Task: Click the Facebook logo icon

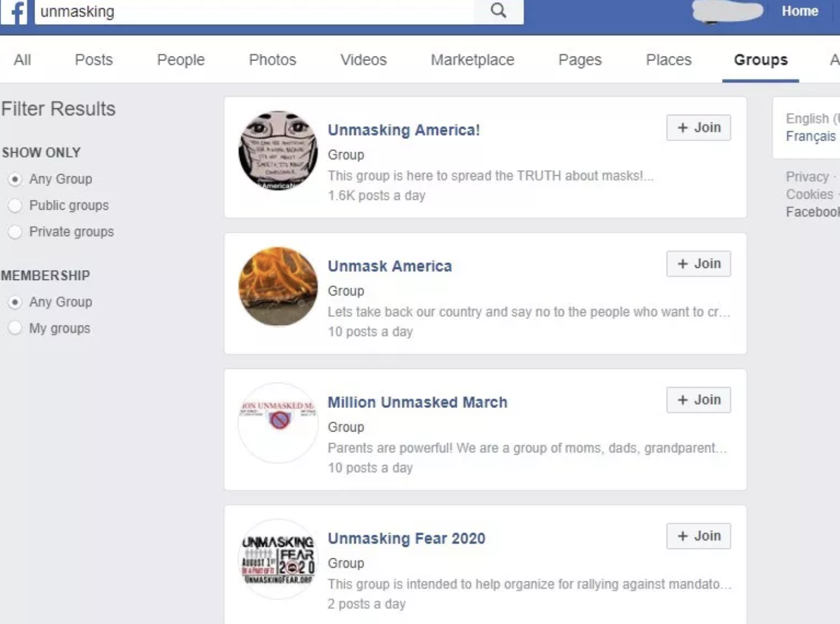Action: [x=14, y=12]
